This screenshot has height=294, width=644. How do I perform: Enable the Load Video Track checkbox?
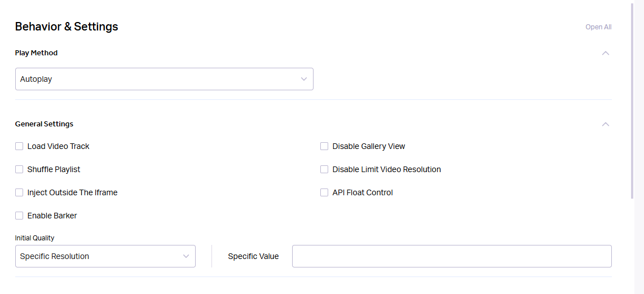tap(19, 146)
